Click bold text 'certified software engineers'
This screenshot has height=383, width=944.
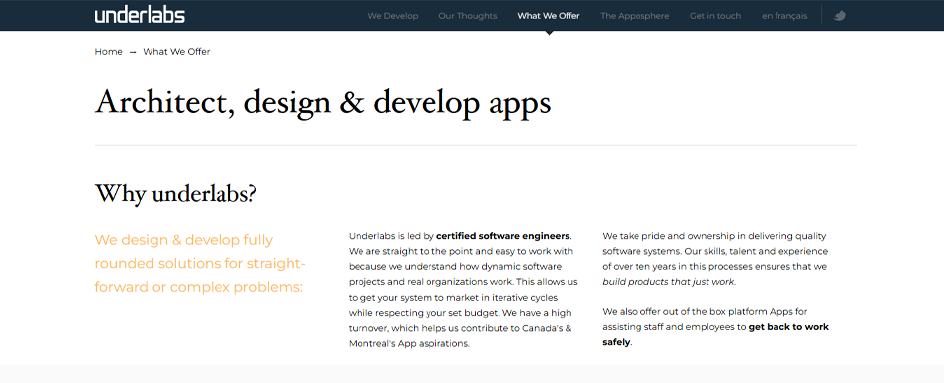pos(503,235)
